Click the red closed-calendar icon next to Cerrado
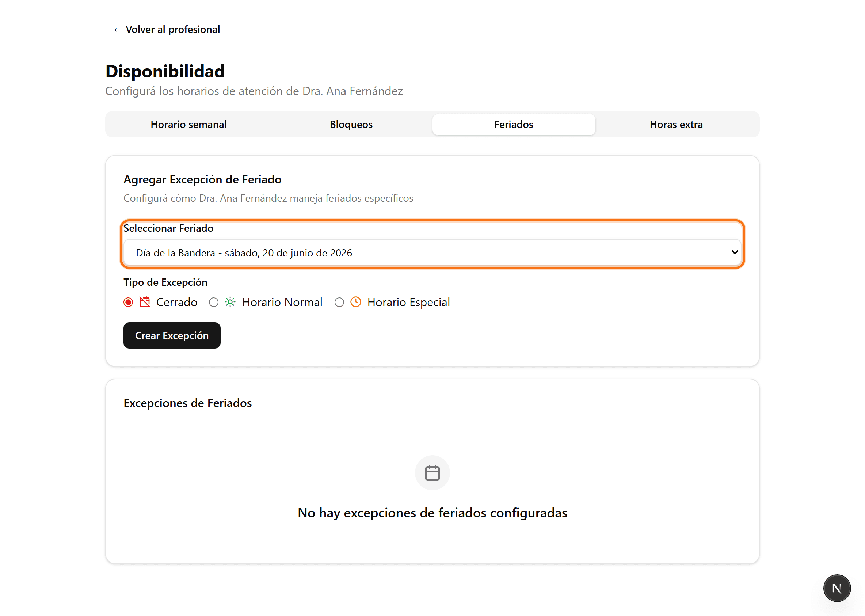The image size is (865, 616). tap(145, 302)
